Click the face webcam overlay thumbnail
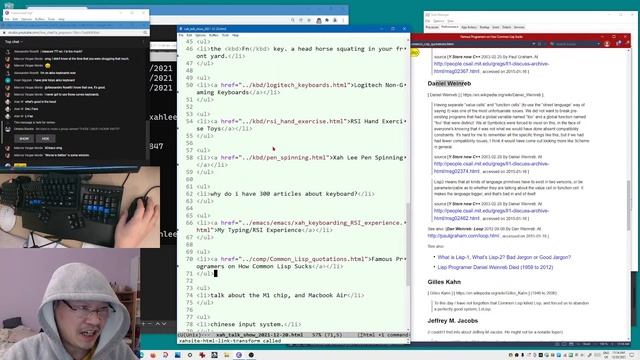 coord(70,304)
